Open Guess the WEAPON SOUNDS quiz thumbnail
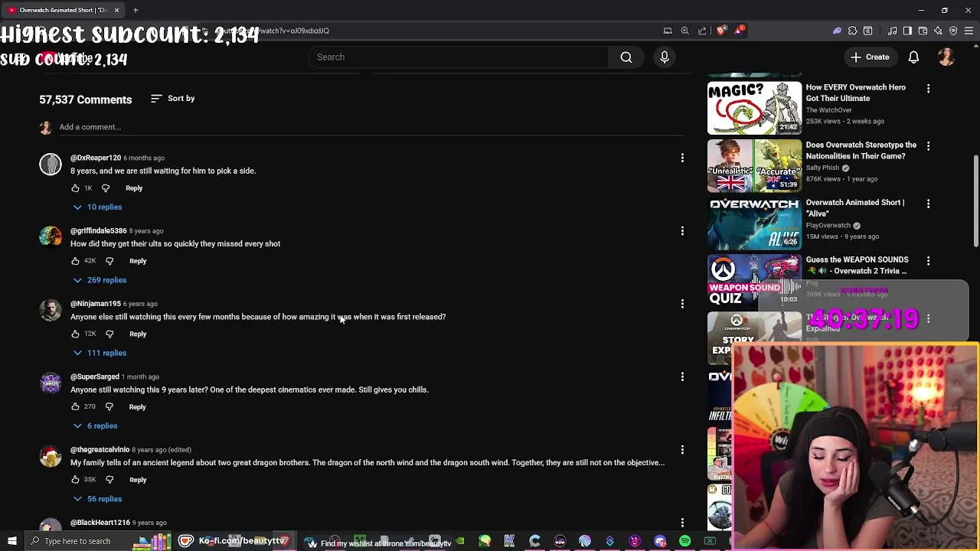 (x=754, y=280)
